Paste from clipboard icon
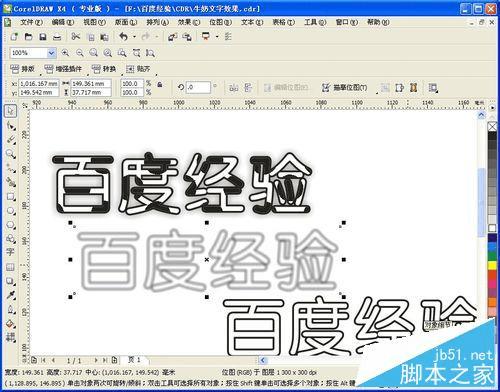This screenshot has height=392, width=500. 104,37
